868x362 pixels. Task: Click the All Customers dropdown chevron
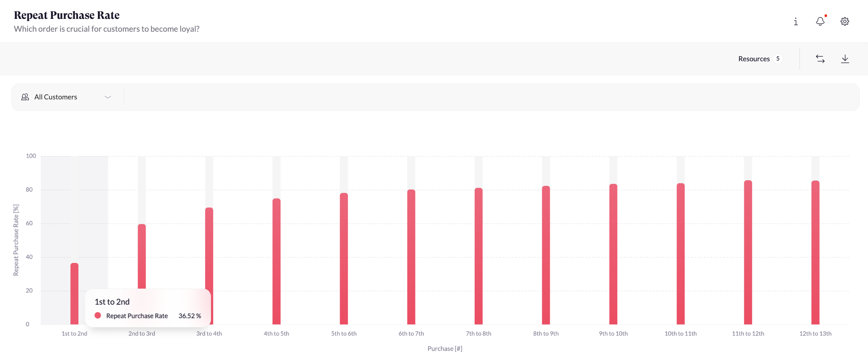point(108,97)
